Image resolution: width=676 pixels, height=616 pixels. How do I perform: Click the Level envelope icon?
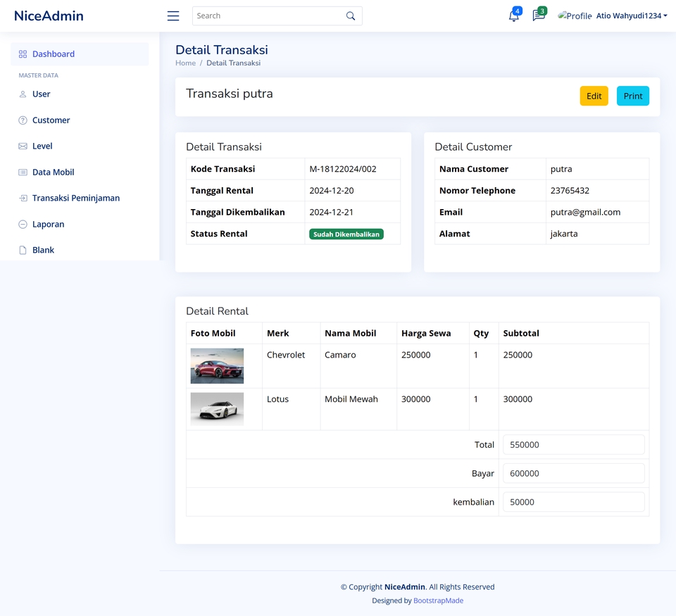click(23, 146)
